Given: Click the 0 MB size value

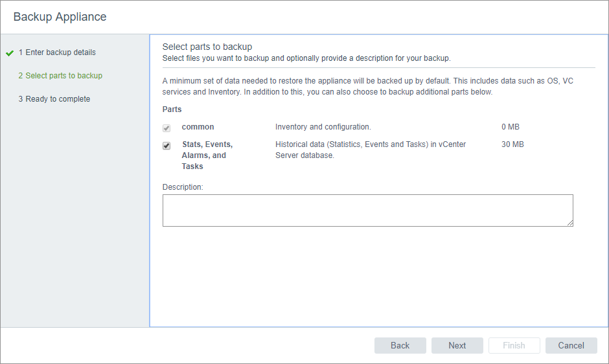Looking at the screenshot, I should tap(511, 127).
